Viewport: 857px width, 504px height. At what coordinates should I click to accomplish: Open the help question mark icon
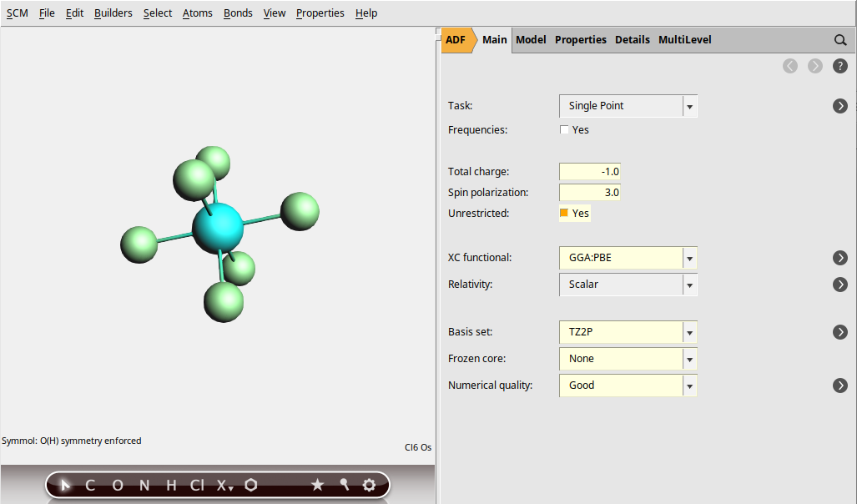click(840, 66)
